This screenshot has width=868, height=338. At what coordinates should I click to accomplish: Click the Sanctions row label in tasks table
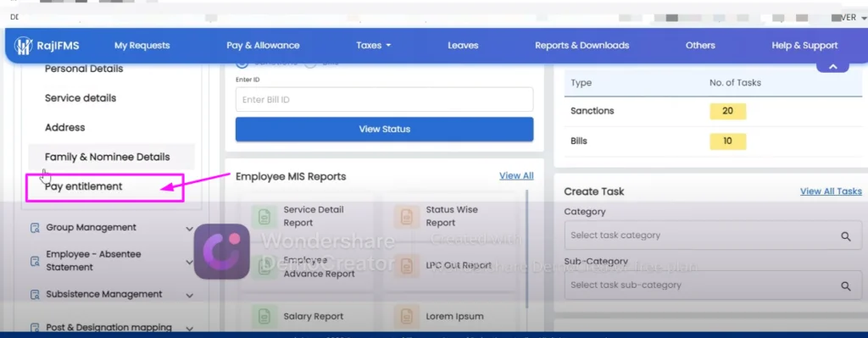pyautogui.click(x=593, y=111)
